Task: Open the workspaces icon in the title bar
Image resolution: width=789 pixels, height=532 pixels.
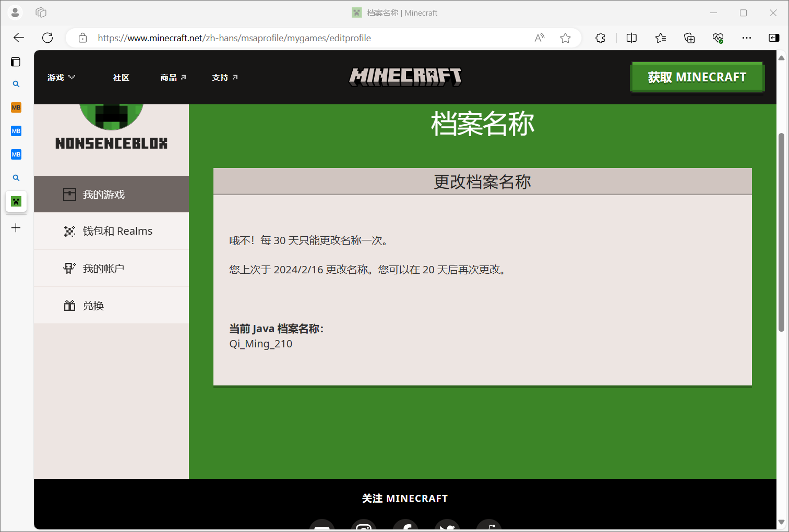Action: pyautogui.click(x=41, y=13)
